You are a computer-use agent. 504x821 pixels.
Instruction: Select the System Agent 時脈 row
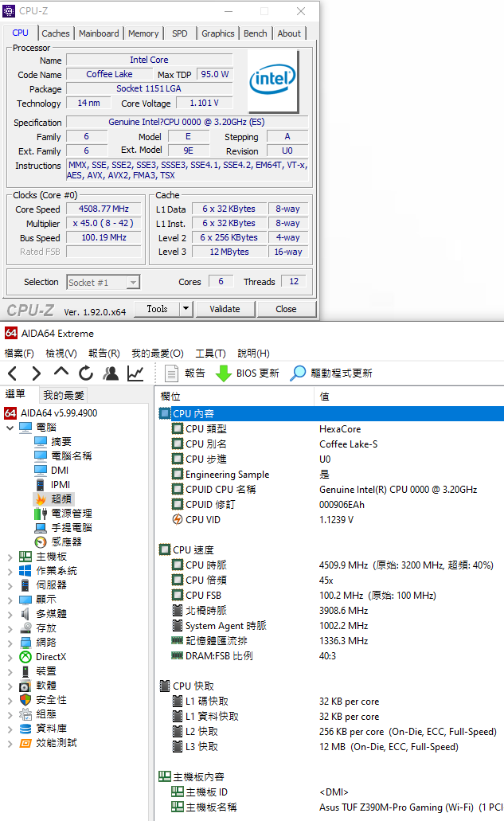pos(331,626)
